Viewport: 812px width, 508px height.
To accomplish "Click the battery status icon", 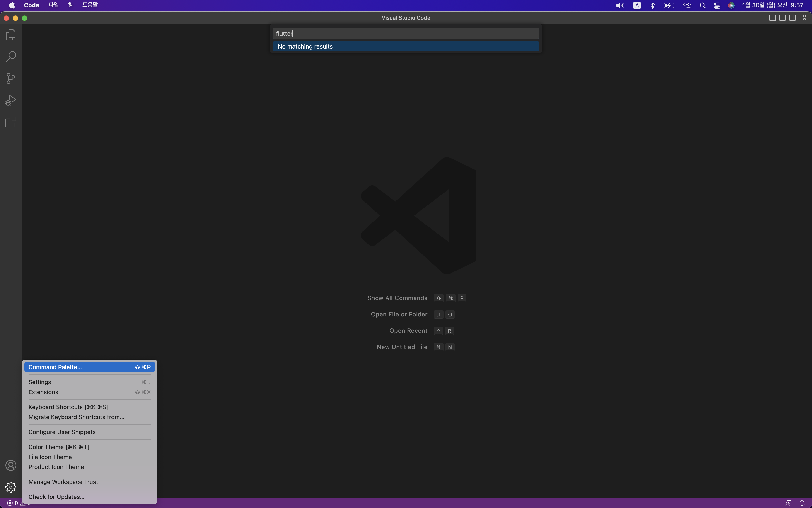I will [x=669, y=5].
